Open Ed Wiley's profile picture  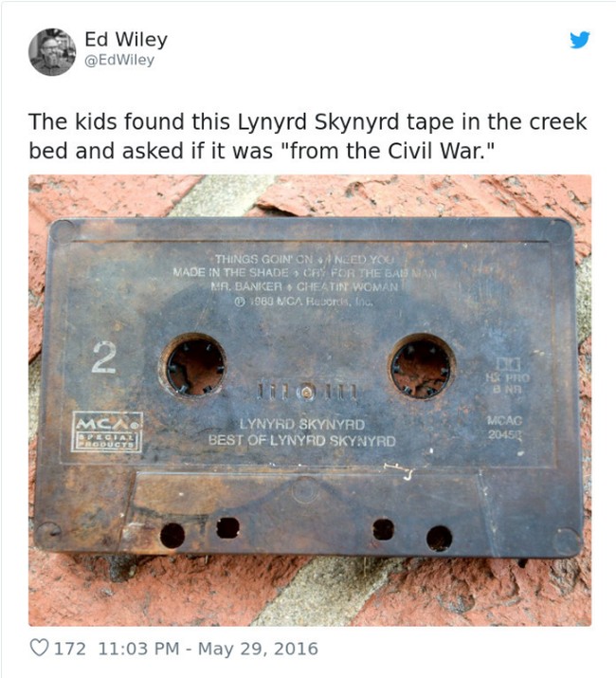52,52
